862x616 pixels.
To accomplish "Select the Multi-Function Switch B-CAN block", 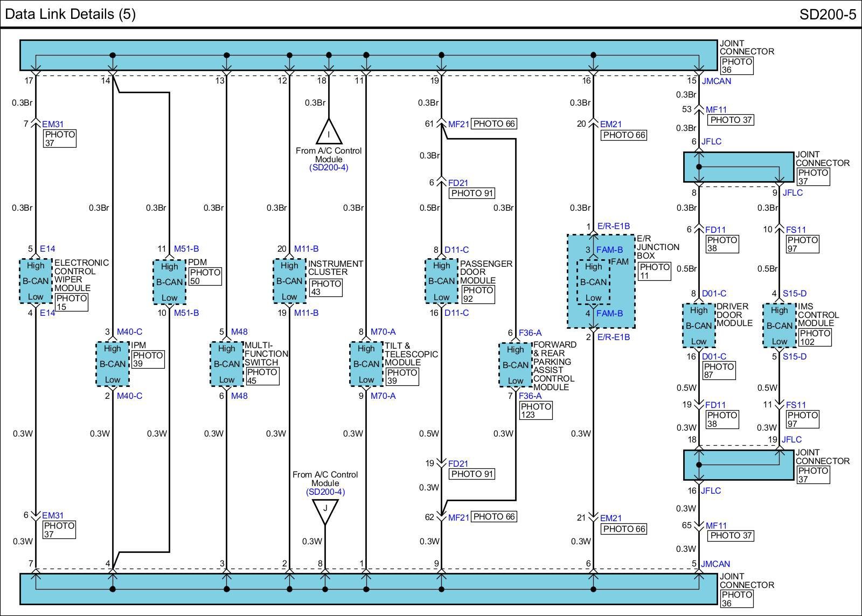I will [226, 364].
